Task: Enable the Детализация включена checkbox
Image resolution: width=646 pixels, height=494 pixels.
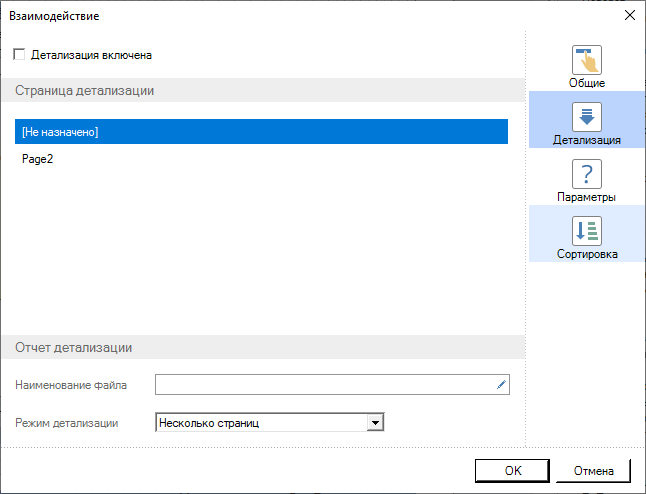Action: 19,54
